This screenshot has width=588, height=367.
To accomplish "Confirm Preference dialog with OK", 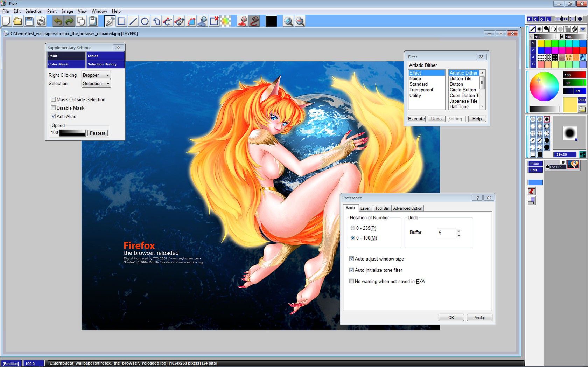I will pyautogui.click(x=451, y=318).
